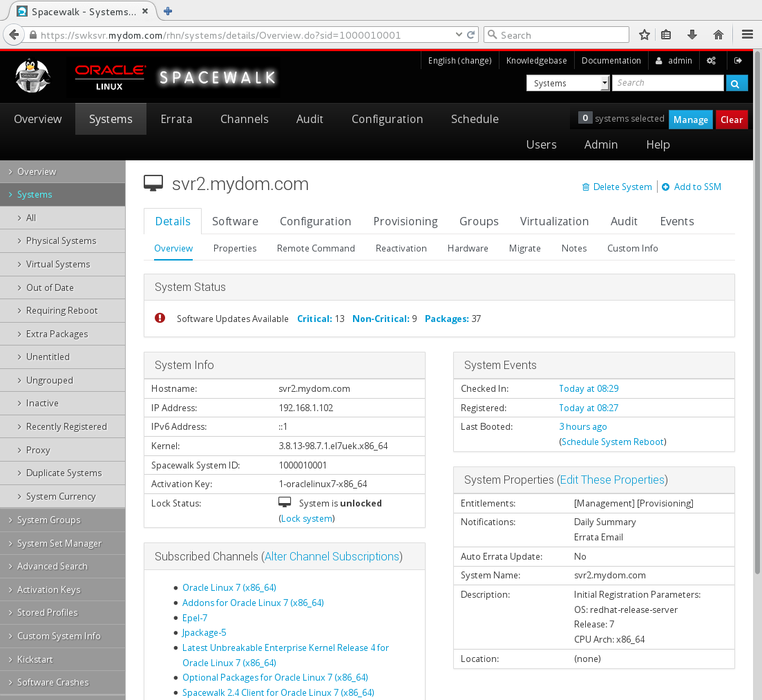
Task: Click the Lock system link
Action: tap(307, 519)
